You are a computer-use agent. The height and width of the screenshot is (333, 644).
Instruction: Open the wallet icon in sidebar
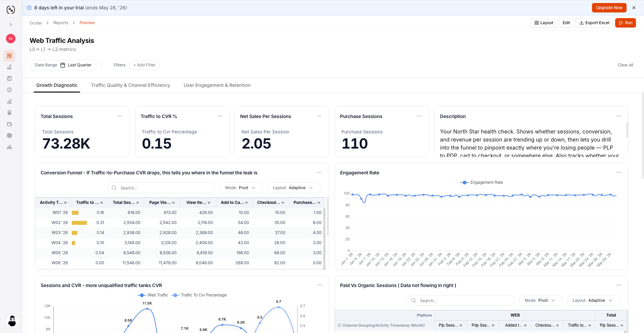pos(9,124)
